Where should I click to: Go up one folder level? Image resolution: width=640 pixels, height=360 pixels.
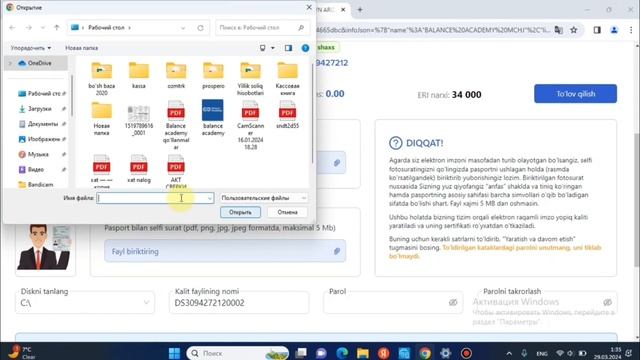coord(57,28)
